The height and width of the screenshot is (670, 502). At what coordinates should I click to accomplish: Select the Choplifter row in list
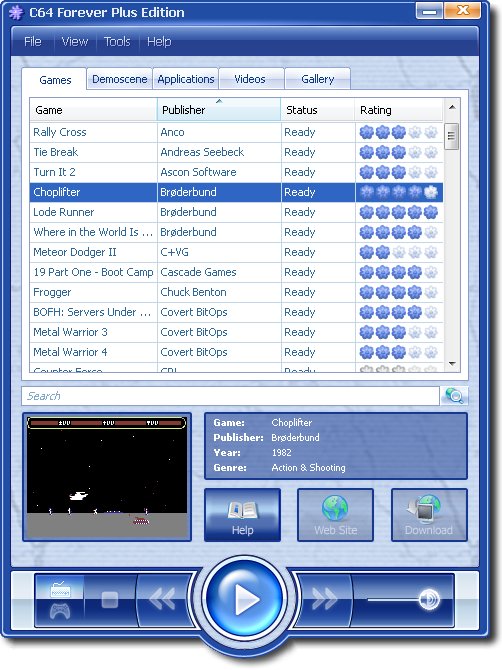click(236, 192)
